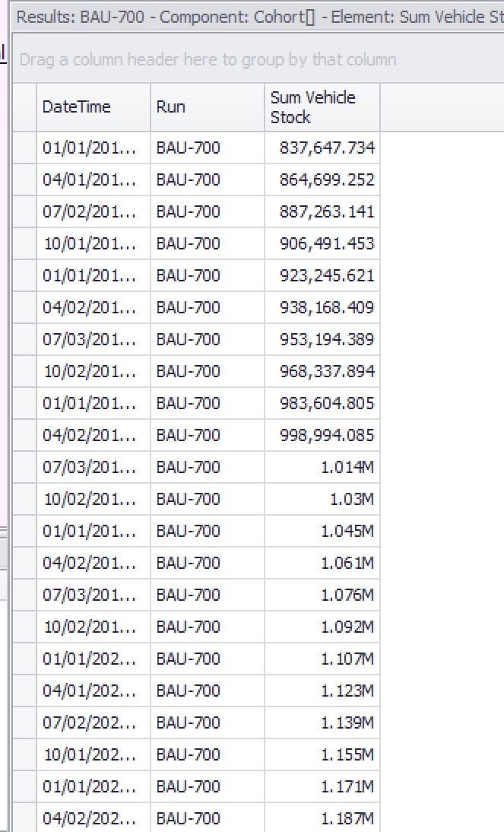Viewport: 504px width, 832px height.
Task: Select the cell showing 1.014M
Action: click(x=322, y=467)
